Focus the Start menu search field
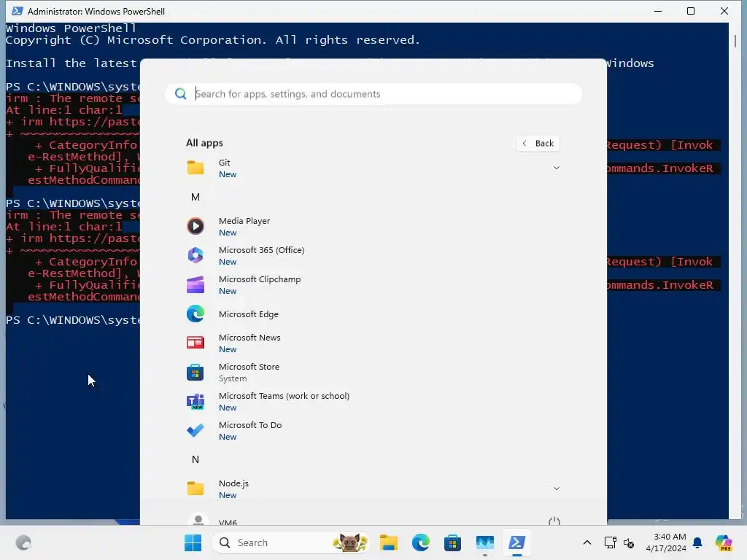Screen dimensions: 747x560 pyautogui.click(x=373, y=94)
